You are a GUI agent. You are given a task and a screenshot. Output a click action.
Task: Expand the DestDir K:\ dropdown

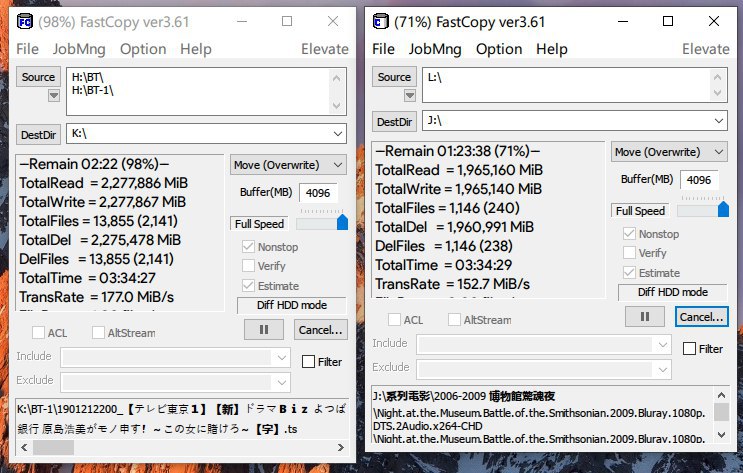point(338,133)
